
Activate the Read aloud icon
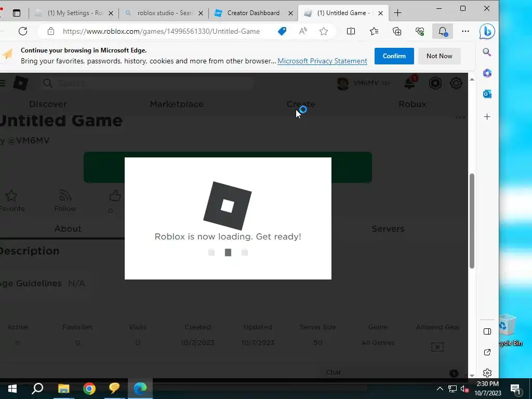(x=303, y=31)
